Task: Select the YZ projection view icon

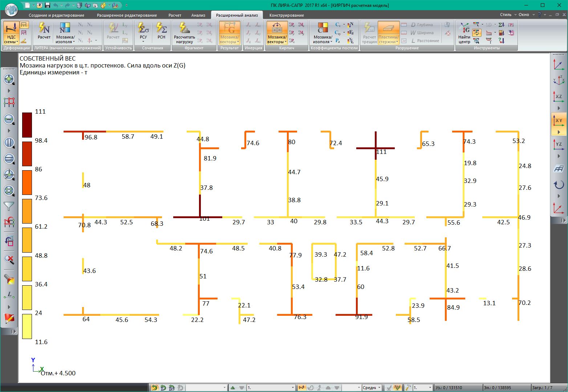Action: pos(559,144)
